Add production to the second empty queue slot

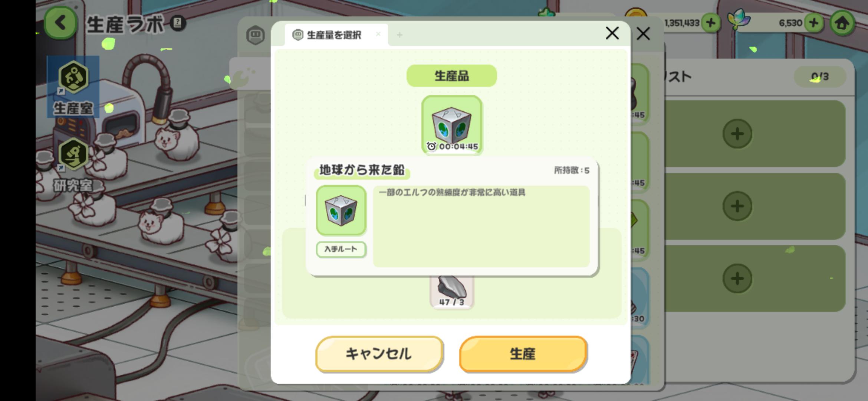point(737,206)
